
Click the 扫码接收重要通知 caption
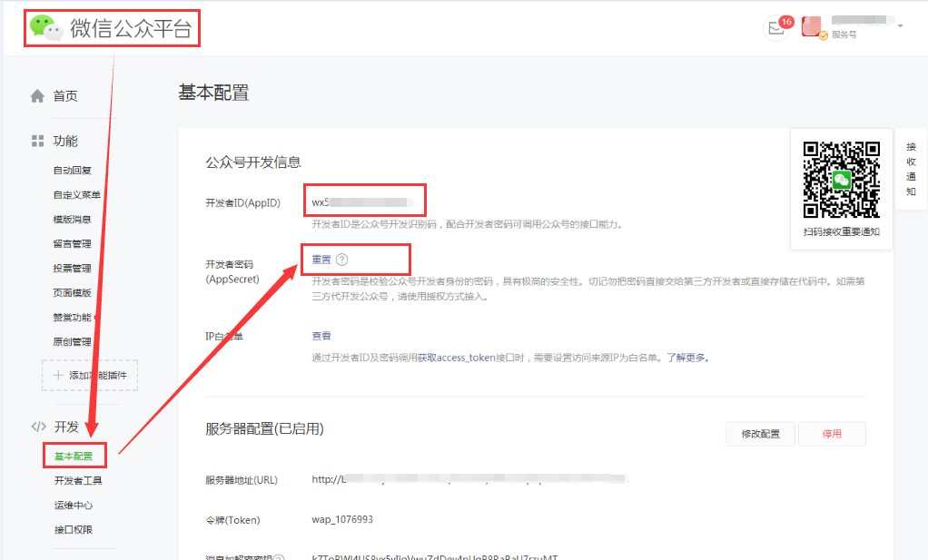pos(842,231)
